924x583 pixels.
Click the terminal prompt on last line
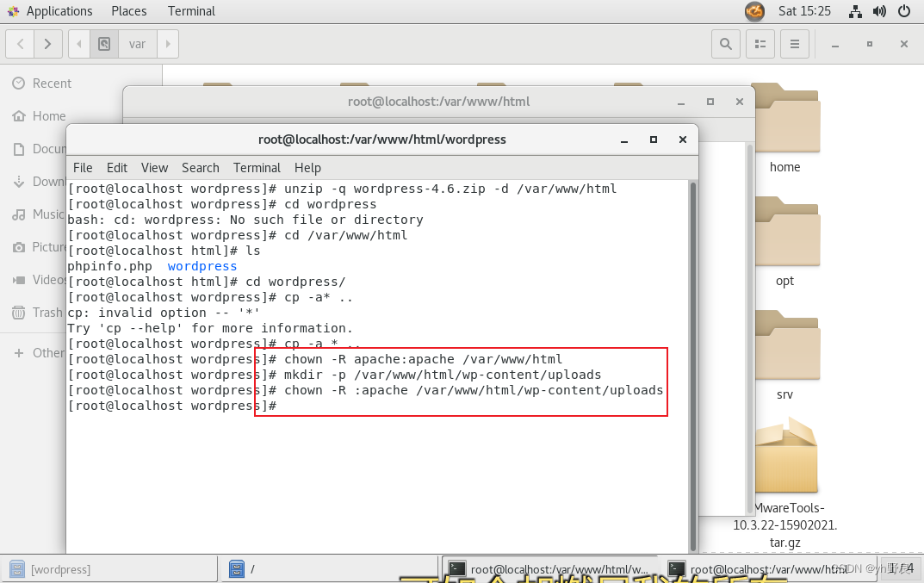172,406
